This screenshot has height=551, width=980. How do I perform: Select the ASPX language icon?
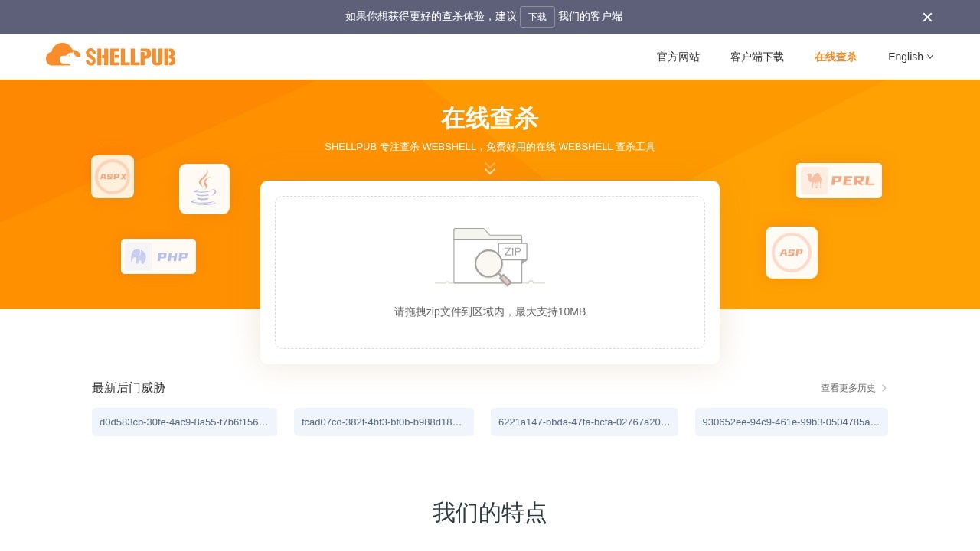113,177
